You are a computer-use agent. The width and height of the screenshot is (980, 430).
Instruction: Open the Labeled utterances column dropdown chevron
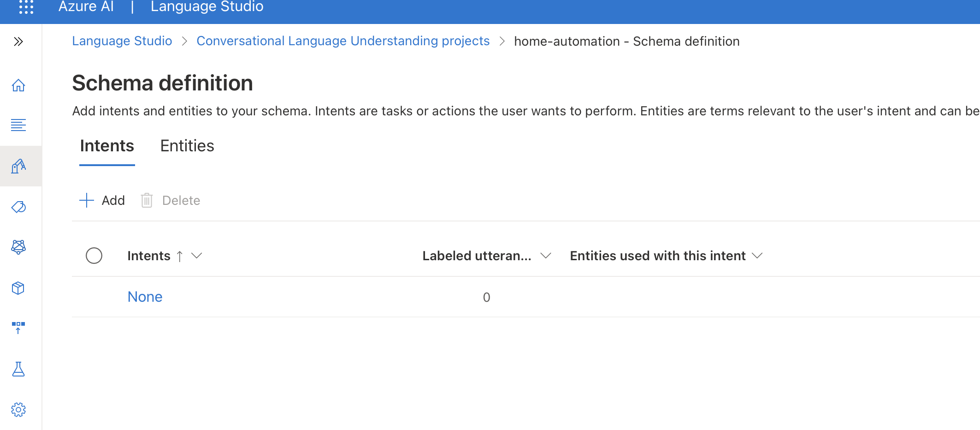[x=546, y=256]
